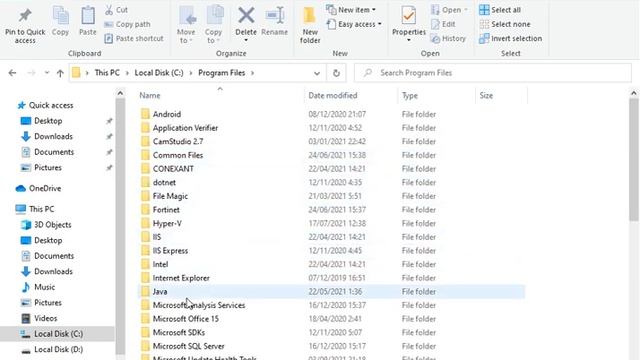Select the Android folder
Viewport: 640px width, 360px height.
tap(161, 114)
